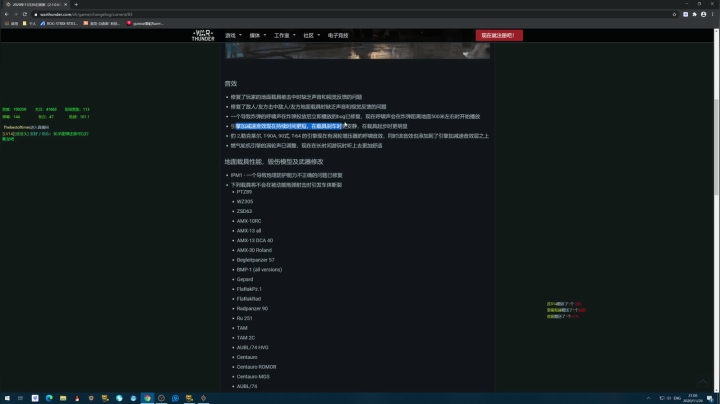720x404 pixels.
Task: Switch to Google Chrome on the taskbar
Action: click(x=147, y=398)
